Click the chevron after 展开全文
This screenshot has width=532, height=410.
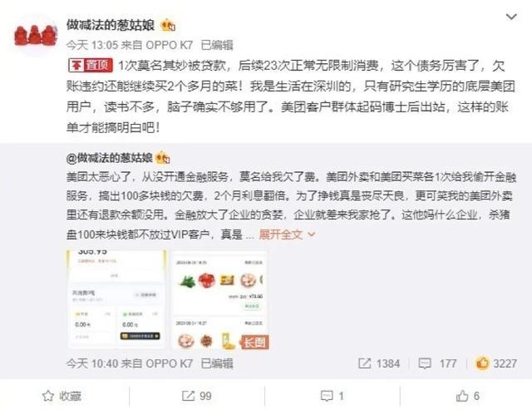[x=312, y=235]
